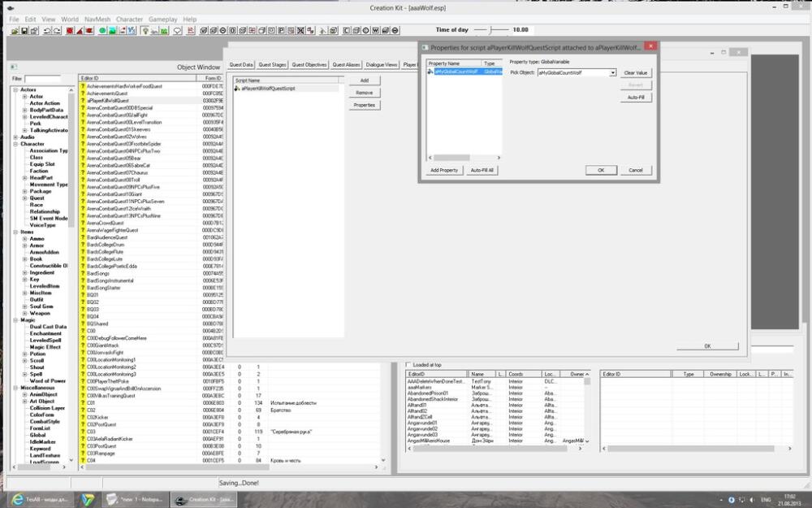Open the File menu
This screenshot has width=812, height=508.
(14, 20)
